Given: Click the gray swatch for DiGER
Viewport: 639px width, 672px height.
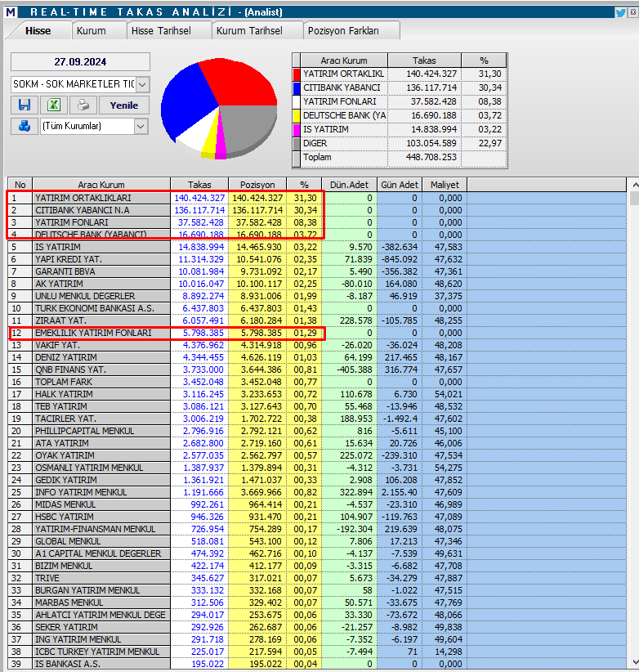Looking at the screenshot, I should (297, 144).
